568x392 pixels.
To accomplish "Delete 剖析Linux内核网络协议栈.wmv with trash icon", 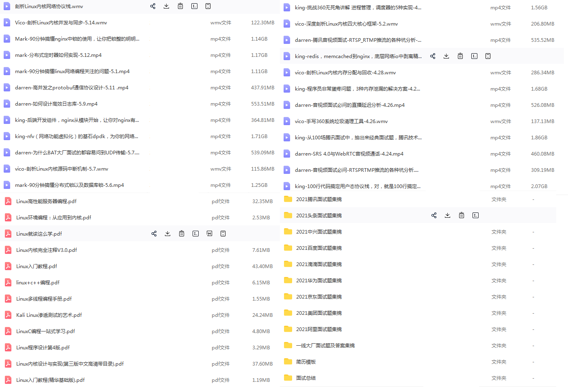I will tap(180, 6).
